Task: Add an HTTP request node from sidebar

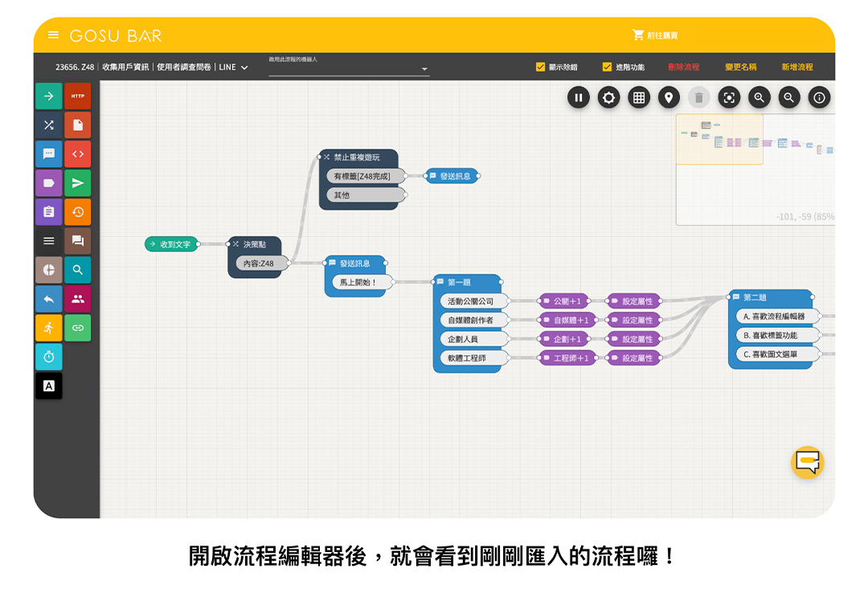Action: tap(77, 96)
